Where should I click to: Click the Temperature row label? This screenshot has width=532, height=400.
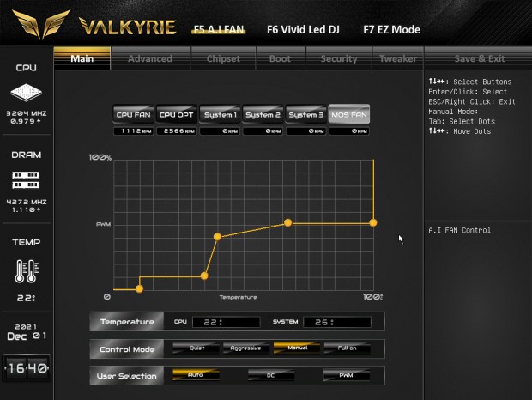127,322
